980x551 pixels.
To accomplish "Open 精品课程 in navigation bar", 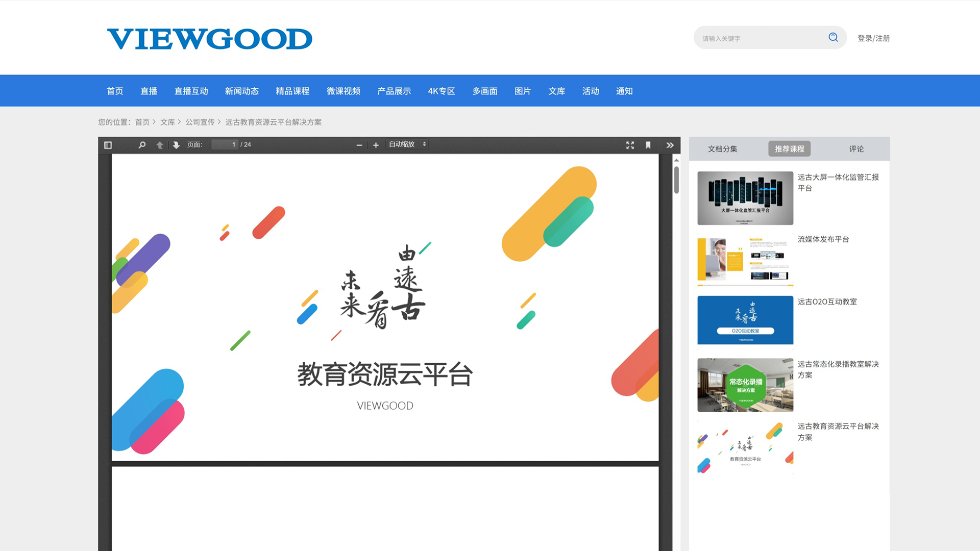I will click(x=292, y=91).
